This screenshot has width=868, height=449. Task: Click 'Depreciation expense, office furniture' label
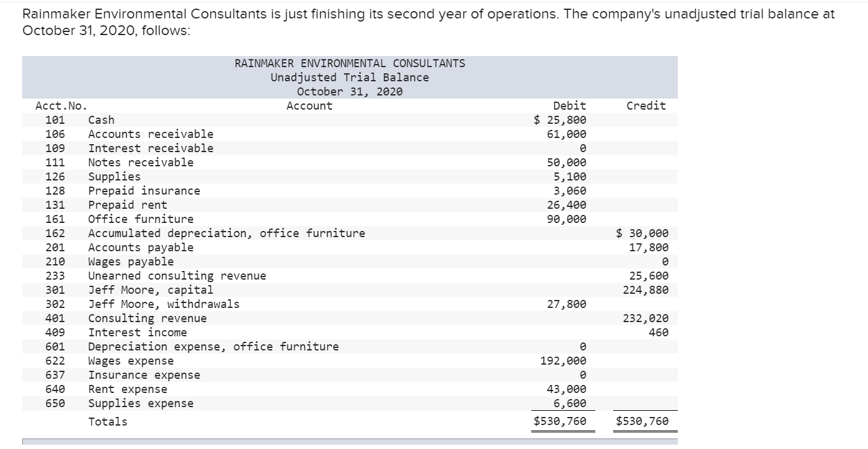(214, 346)
